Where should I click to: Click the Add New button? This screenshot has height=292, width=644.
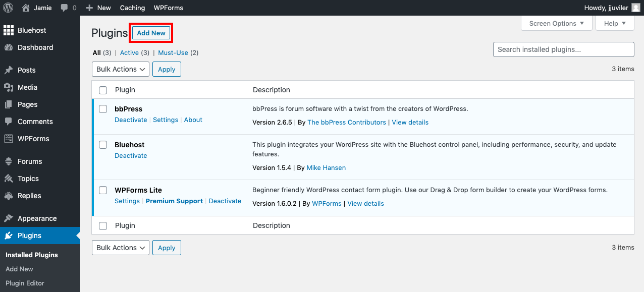point(150,32)
